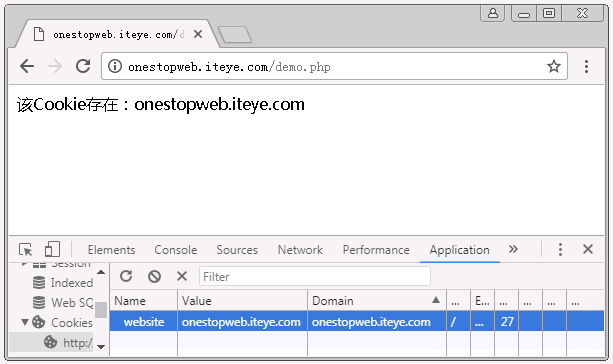Reload the demo.php page
Viewport: 613px width, 364px height.
tap(83, 66)
